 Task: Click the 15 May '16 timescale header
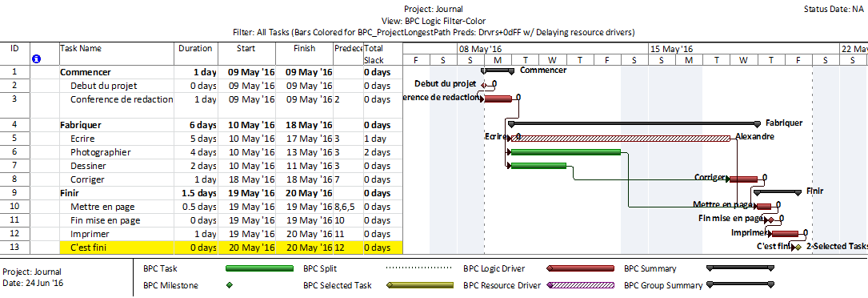pos(671,49)
